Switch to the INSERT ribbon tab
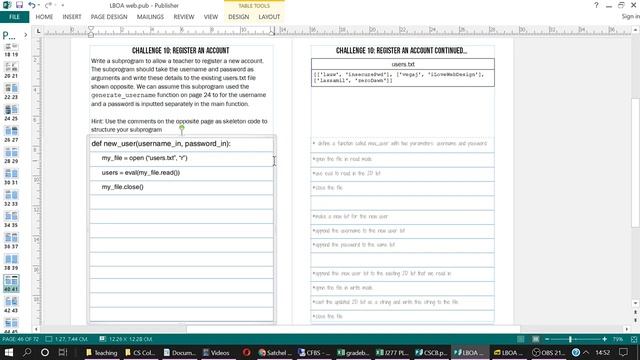Image resolution: width=640 pixels, height=360 pixels. pos(72,17)
